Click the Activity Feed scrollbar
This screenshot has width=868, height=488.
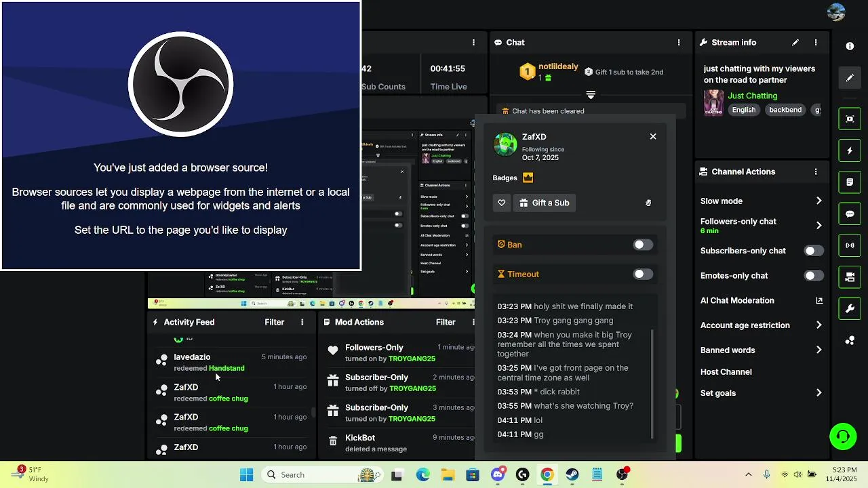coord(313,412)
